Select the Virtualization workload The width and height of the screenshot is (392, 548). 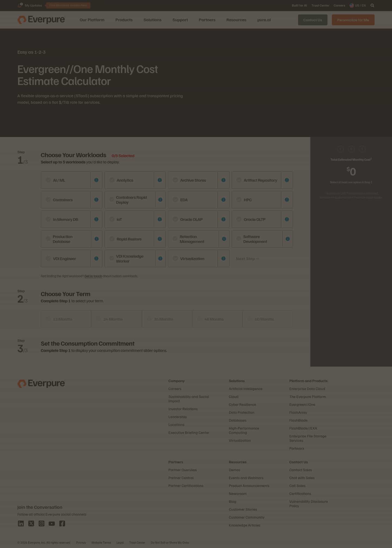(x=193, y=258)
